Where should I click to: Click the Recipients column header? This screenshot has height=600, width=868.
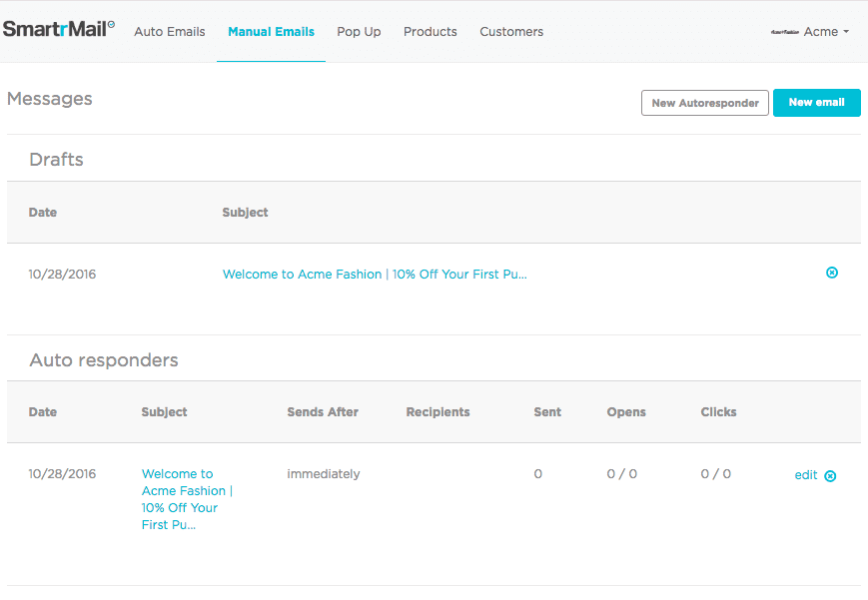(x=437, y=412)
